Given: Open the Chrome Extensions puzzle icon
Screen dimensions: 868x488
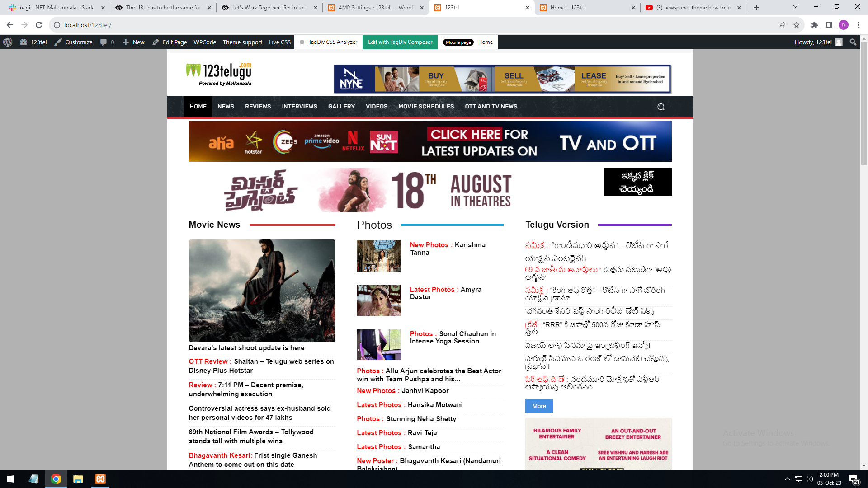Looking at the screenshot, I should coord(815,25).
